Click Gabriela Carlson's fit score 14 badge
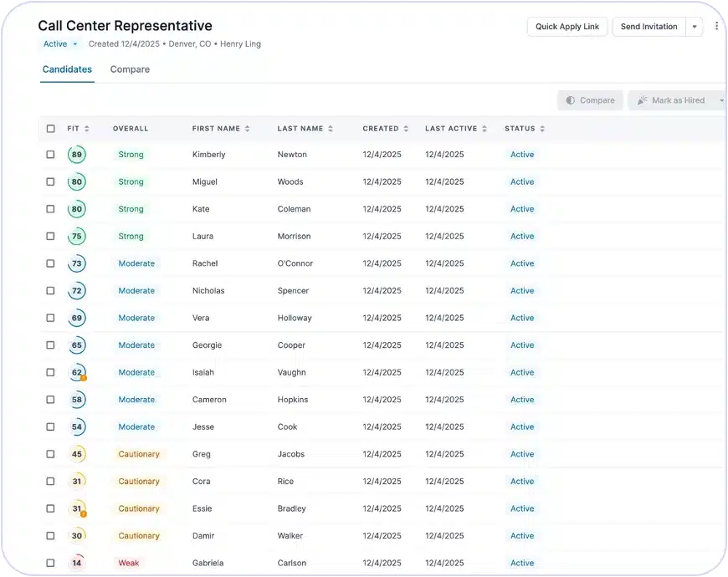The image size is (728, 577). pyautogui.click(x=77, y=563)
